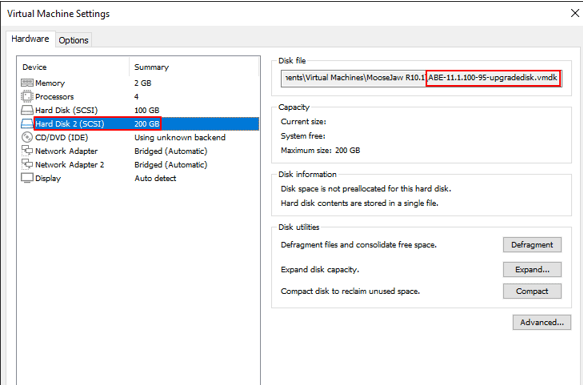Click the 'System free:' label
Viewport: 583px width, 385px height.
pyautogui.click(x=303, y=136)
